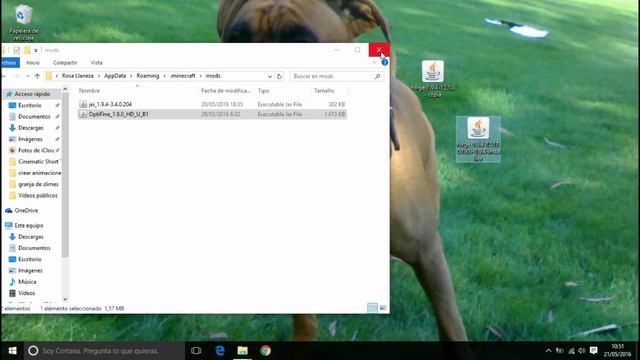The width and height of the screenshot is (640, 360).
Task: Switch to large icons view in the status bar
Action: click(383, 308)
